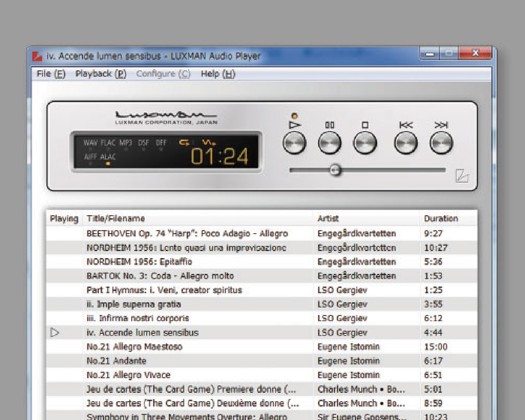The height and width of the screenshot is (420, 525).
Task: Click the Playing column header
Action: tap(64, 218)
